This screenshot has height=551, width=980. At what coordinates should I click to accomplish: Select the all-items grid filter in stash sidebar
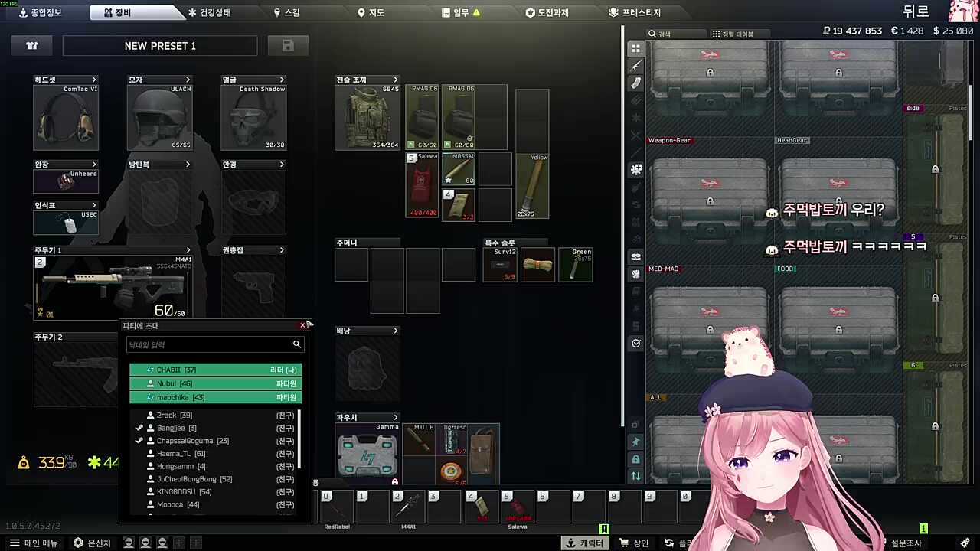click(x=635, y=48)
